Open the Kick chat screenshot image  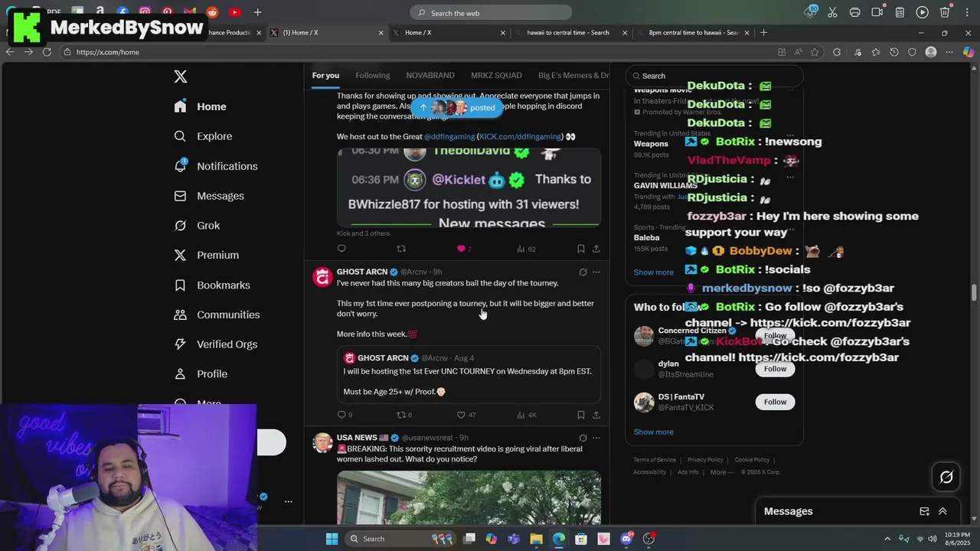[469, 187]
